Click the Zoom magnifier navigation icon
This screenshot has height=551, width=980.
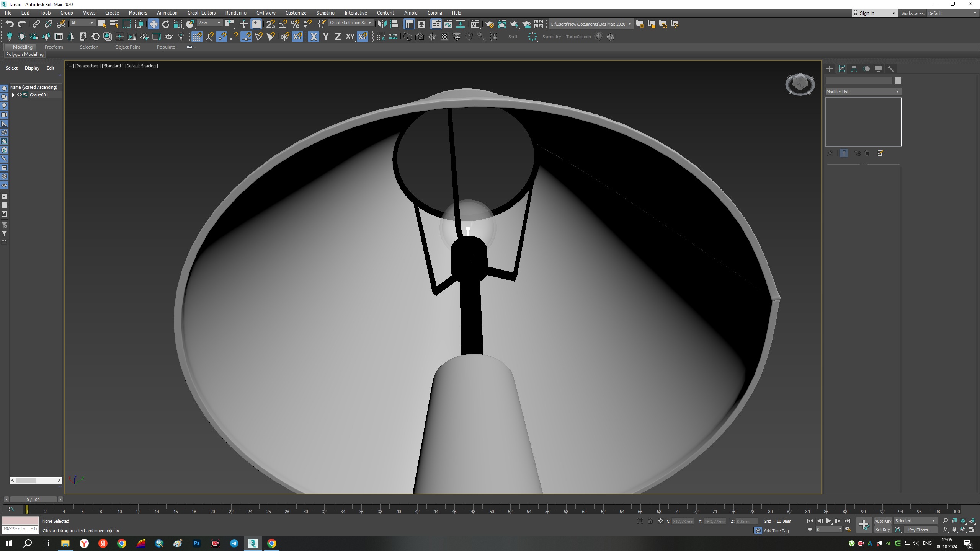(945, 521)
